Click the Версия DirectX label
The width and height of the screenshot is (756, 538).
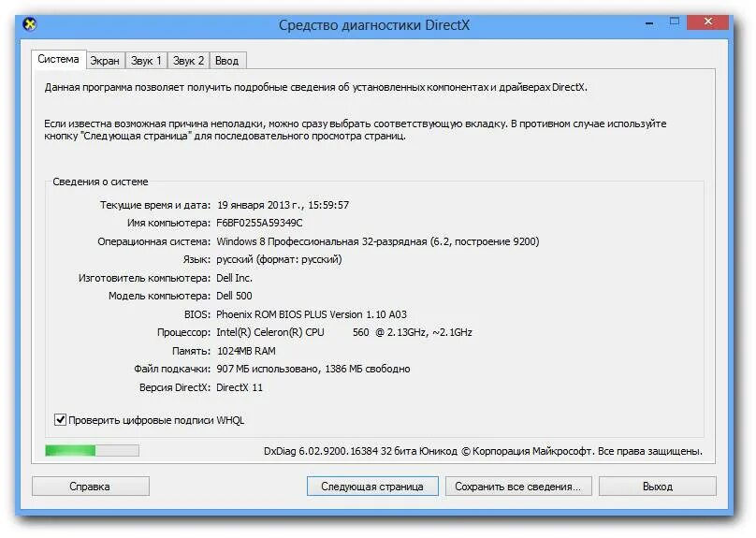(175, 387)
